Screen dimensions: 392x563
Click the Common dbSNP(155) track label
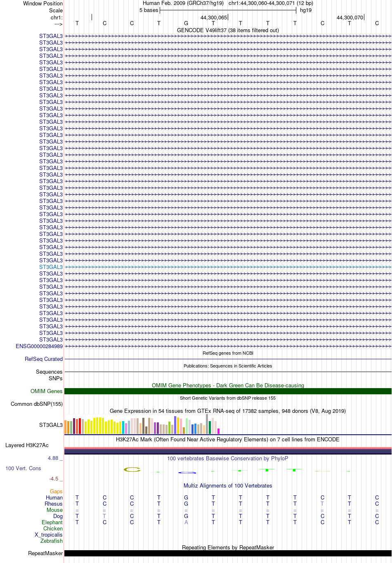pyautogui.click(x=37, y=404)
